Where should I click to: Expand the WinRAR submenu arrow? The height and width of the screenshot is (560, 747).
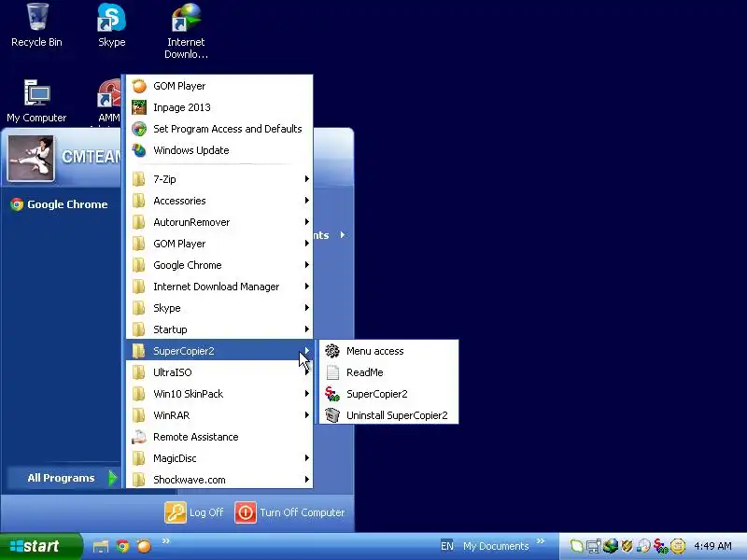[x=307, y=415]
